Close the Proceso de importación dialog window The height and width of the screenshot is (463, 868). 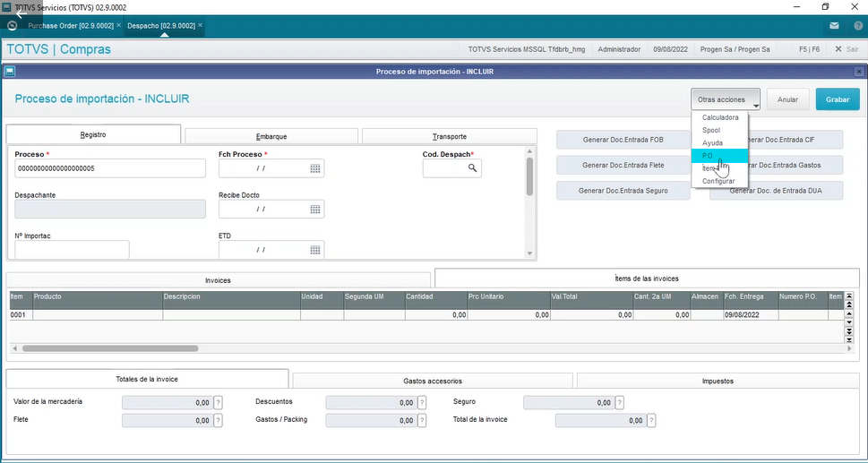tap(858, 72)
